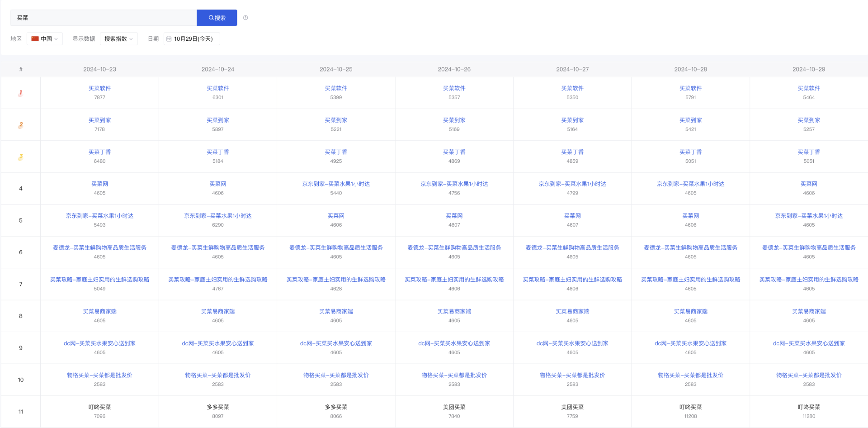
Task: Open 买菜网 link under 2024-10-23
Action: [x=99, y=184]
